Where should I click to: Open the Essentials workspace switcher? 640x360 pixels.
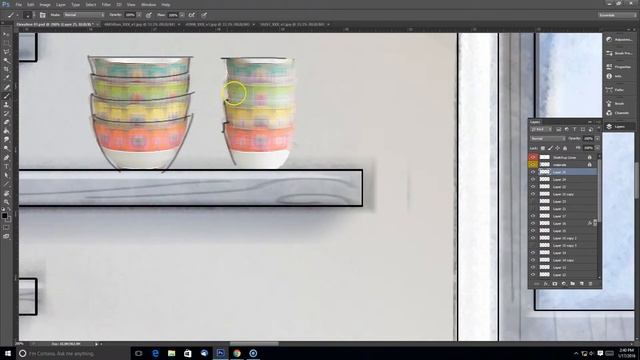click(x=617, y=15)
